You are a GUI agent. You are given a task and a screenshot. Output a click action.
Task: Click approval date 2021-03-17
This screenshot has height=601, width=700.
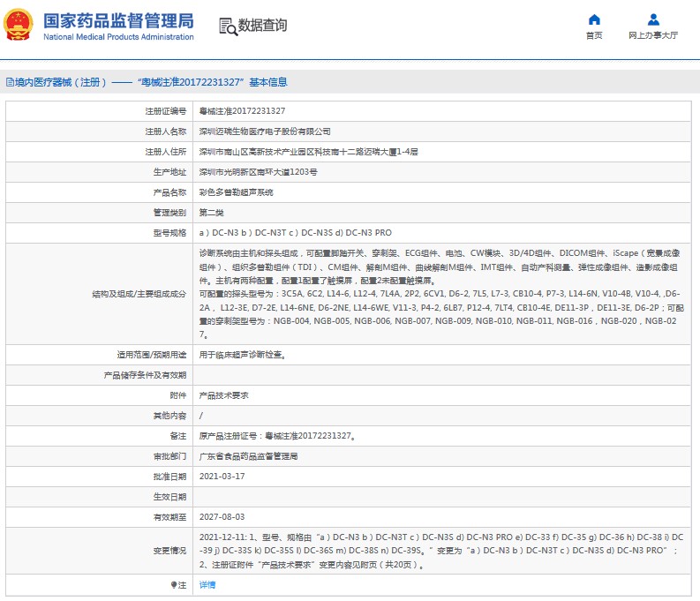[222, 477]
